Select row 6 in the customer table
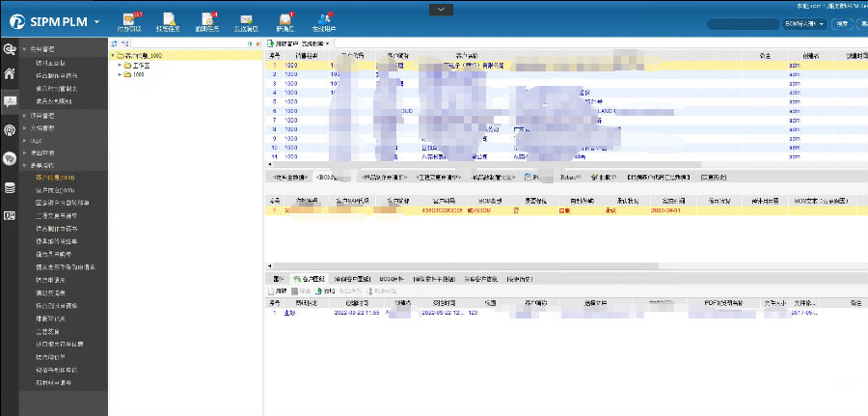Viewport: 868px width, 416px height. click(x=482, y=111)
